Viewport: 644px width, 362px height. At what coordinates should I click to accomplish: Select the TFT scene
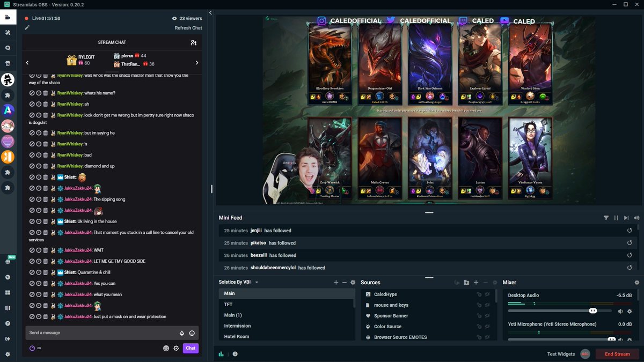click(287, 304)
